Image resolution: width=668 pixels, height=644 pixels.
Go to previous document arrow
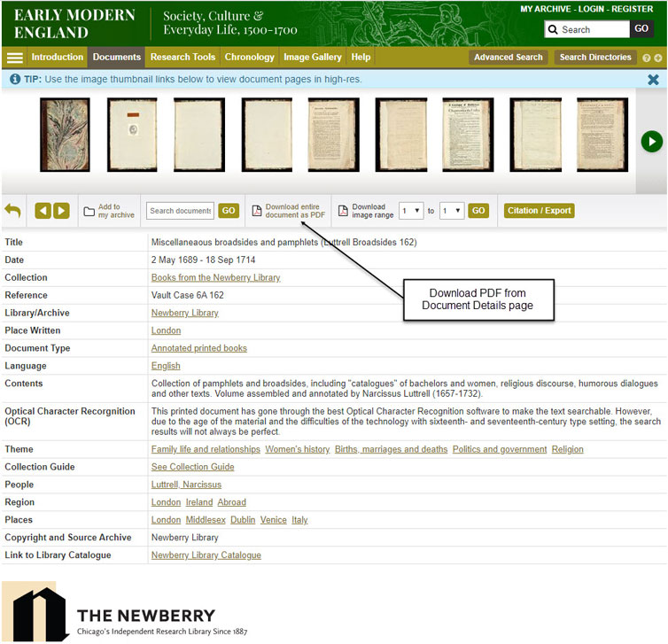point(43,211)
